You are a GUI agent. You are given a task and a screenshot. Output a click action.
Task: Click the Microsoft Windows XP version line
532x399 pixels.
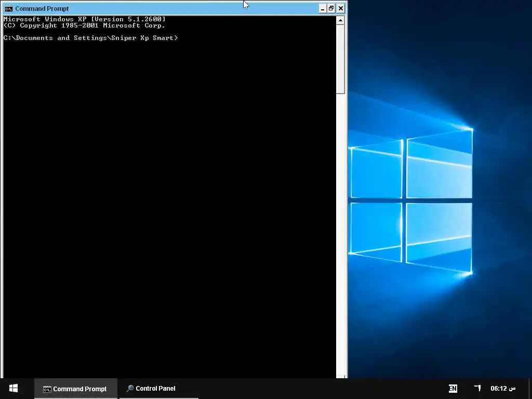pos(85,19)
